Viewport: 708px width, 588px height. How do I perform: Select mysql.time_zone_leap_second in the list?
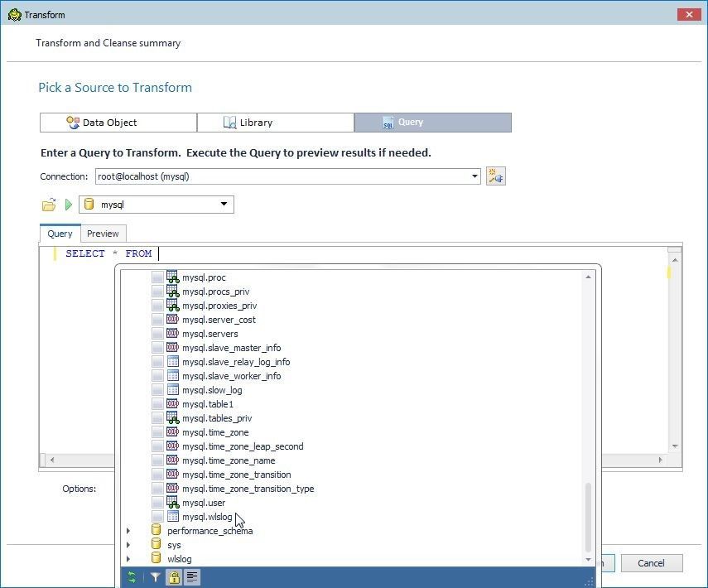coord(243,446)
